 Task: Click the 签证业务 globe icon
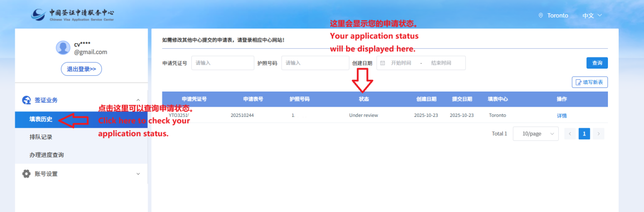[x=26, y=100]
